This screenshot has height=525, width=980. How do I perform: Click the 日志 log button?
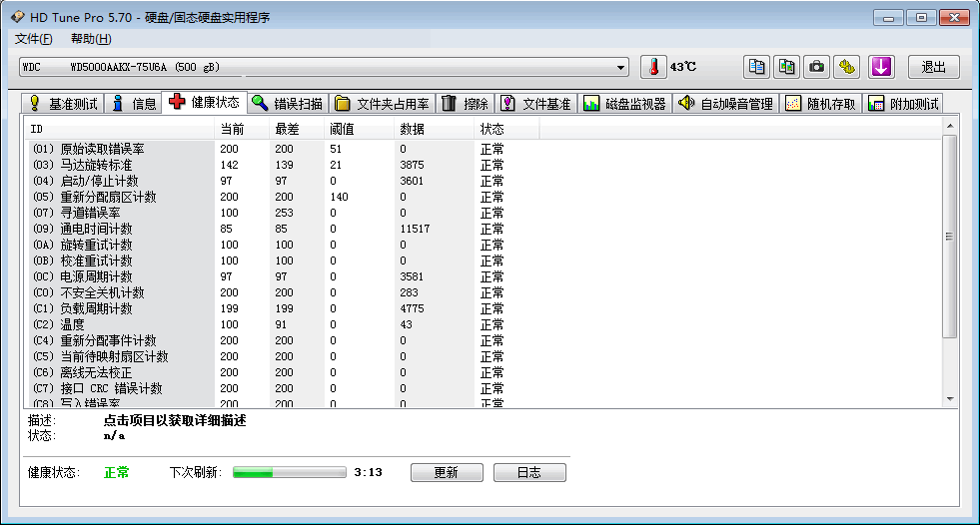click(x=529, y=473)
